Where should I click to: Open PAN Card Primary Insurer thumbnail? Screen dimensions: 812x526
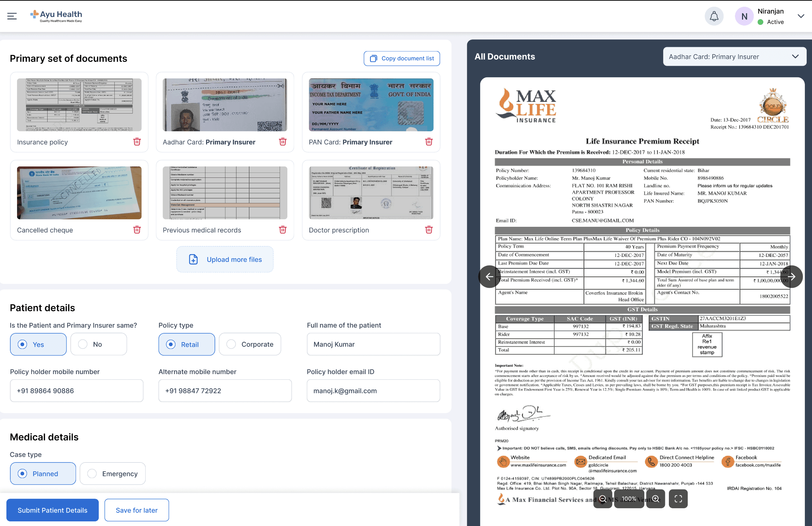(371, 105)
